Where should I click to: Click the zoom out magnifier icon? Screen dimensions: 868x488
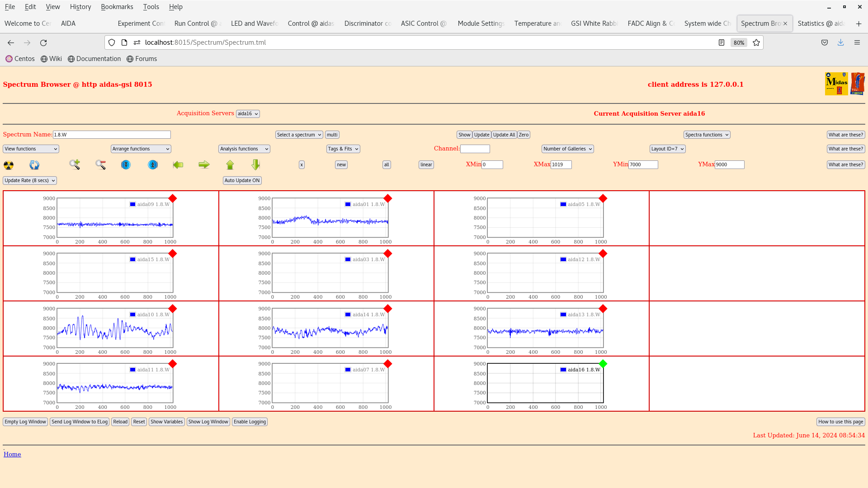pyautogui.click(x=100, y=164)
